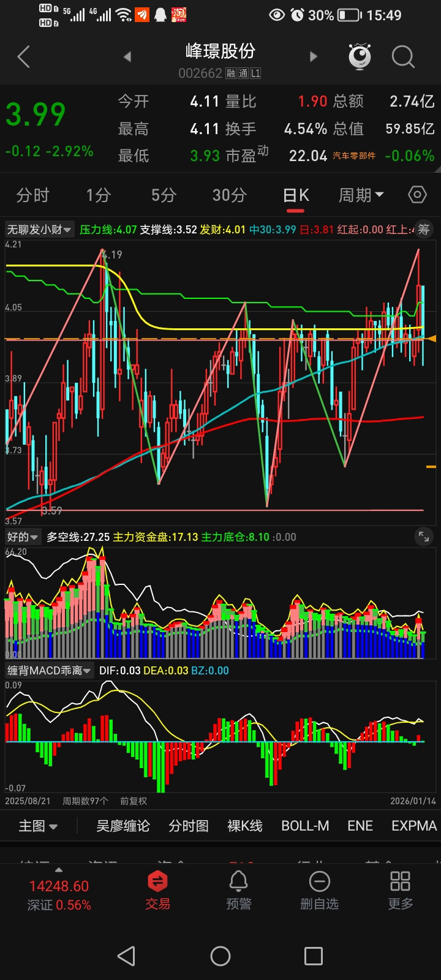Open 无聊发小财 indicator dropdown
The height and width of the screenshot is (980, 441).
[x=39, y=230]
